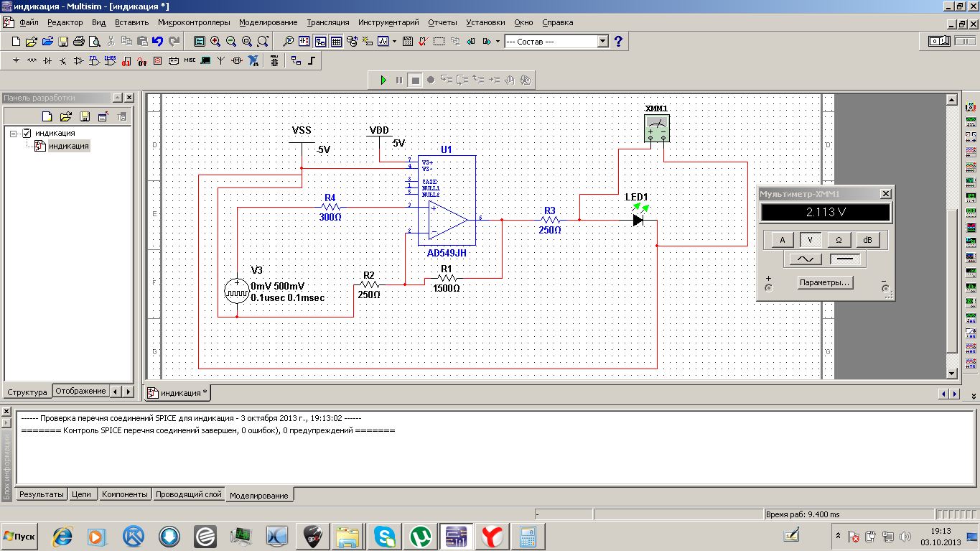This screenshot has width=980, height=551.
Task: Select AC sine-wave measurement on multimeter
Action: (x=805, y=259)
